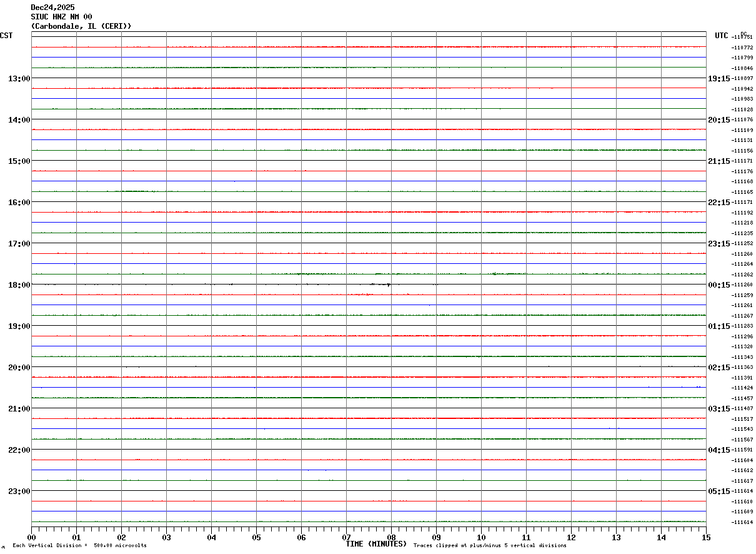Select the 21:00 CST time label
The width and height of the screenshot is (756, 554).
[x=19, y=409]
